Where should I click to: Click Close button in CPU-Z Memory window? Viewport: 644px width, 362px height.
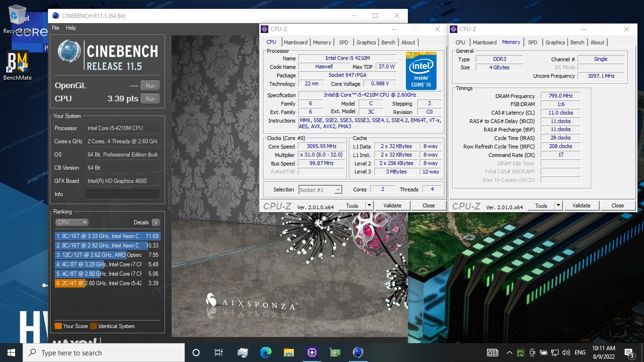[x=618, y=206]
